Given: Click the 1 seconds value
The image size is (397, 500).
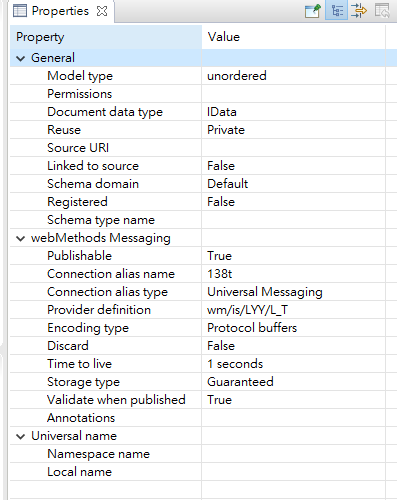Looking at the screenshot, I should [235, 364].
